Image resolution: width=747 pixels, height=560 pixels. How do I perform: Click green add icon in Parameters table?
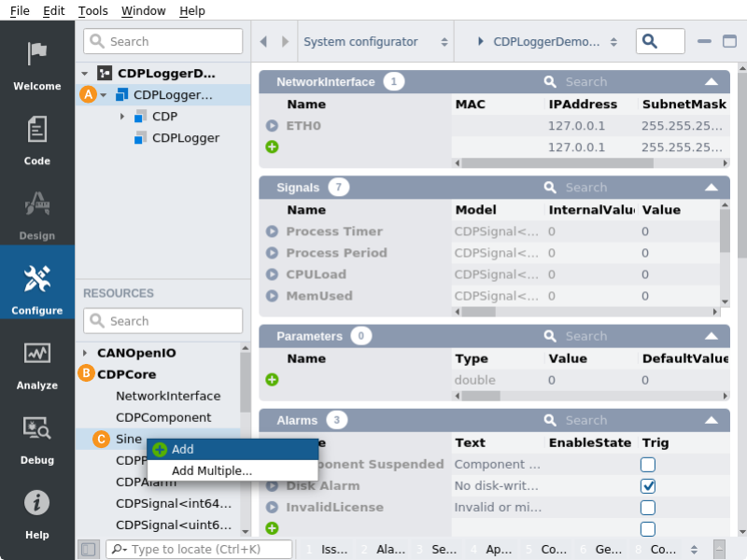(272, 380)
